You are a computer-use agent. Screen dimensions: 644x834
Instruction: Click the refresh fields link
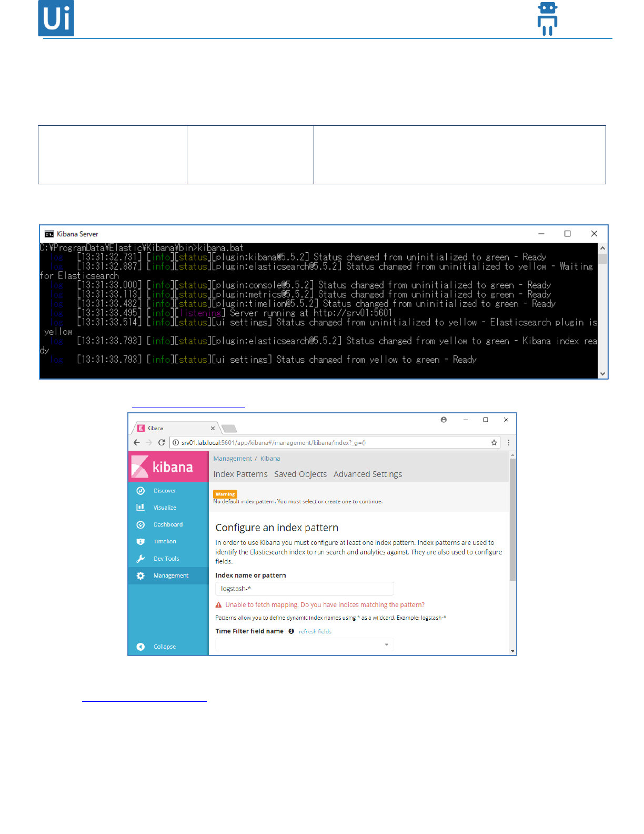click(315, 631)
